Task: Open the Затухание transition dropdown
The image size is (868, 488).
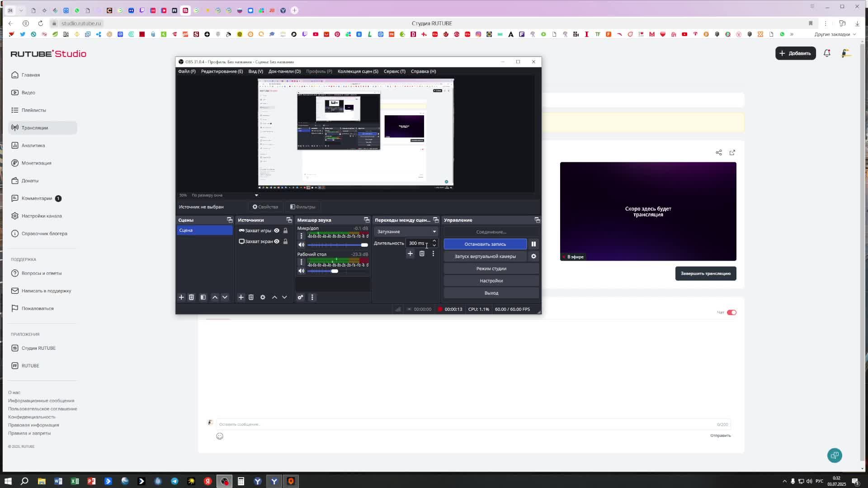Action: (406, 232)
